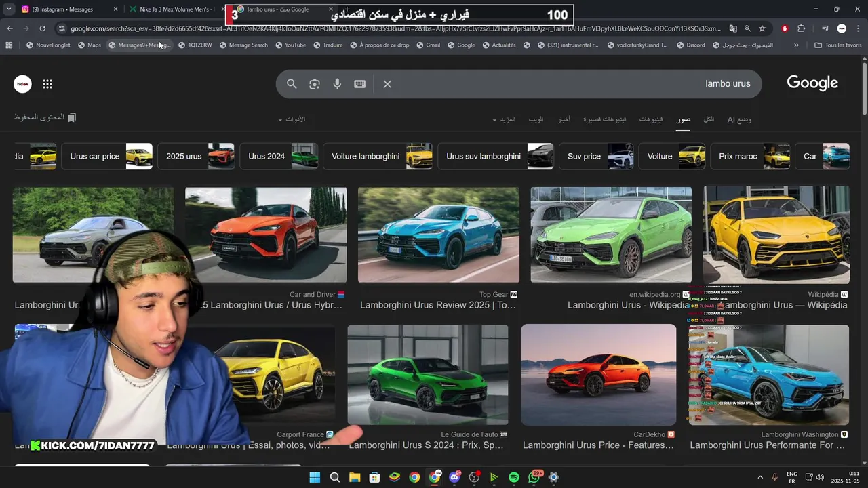Viewport: 868px width, 488px height.
Task: Switch to the الويب web tab
Action: pos(536,119)
